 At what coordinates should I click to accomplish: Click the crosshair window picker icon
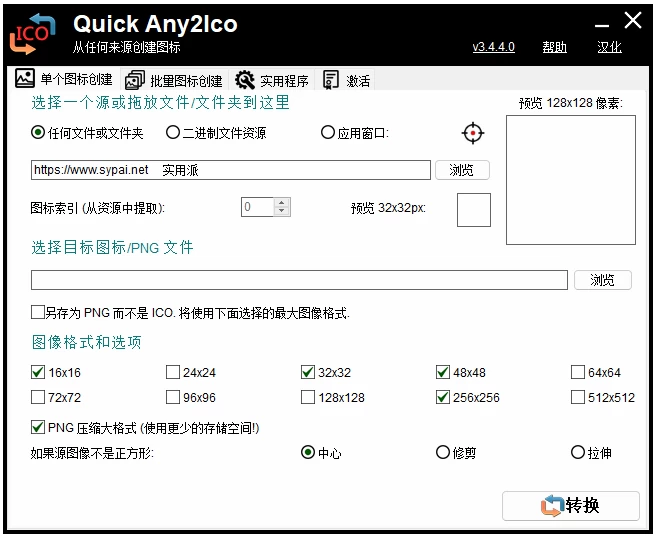pyautogui.click(x=473, y=133)
